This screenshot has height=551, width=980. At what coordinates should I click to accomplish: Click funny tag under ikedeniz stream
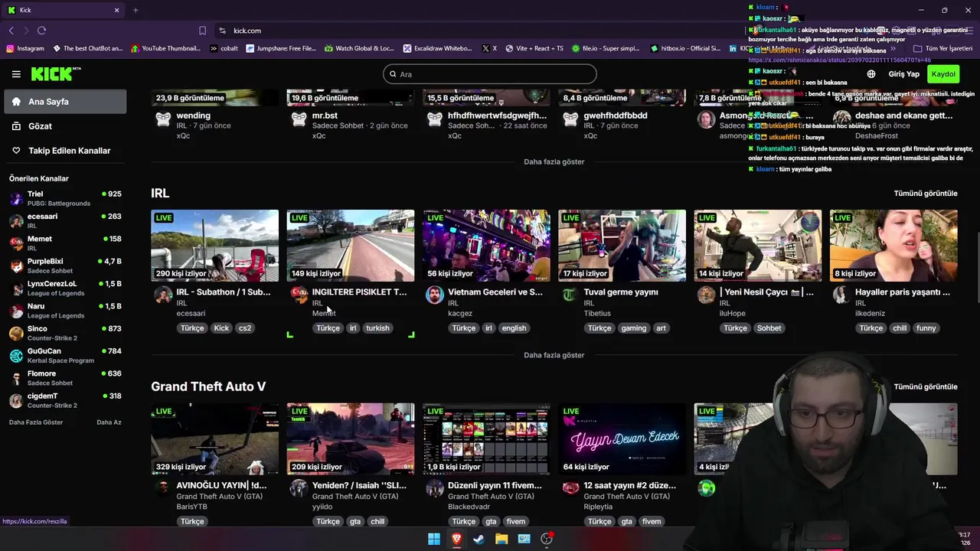(x=926, y=328)
